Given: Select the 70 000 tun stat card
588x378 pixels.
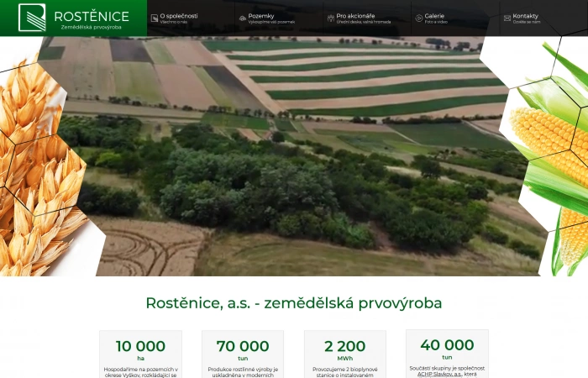Looking at the screenshot, I should pyautogui.click(x=243, y=354).
